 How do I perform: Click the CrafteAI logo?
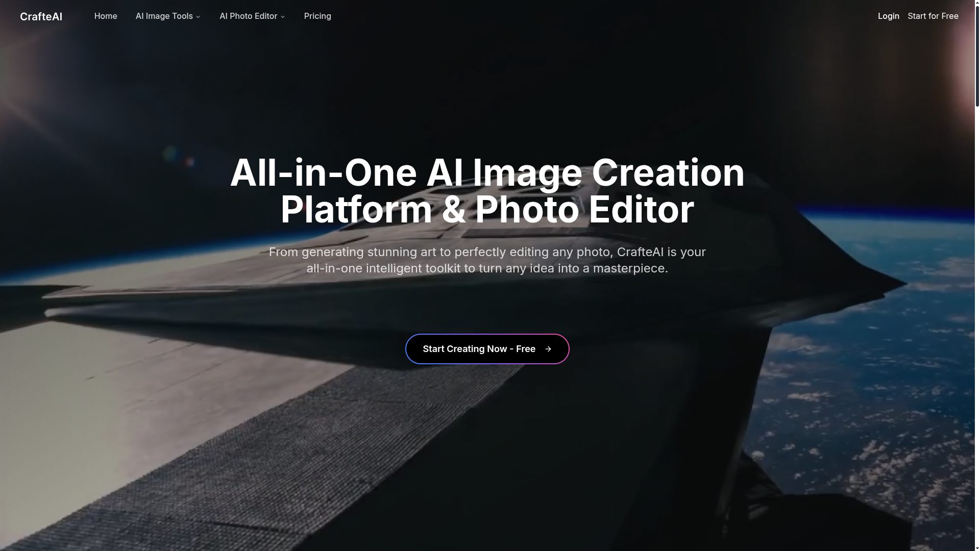click(41, 16)
